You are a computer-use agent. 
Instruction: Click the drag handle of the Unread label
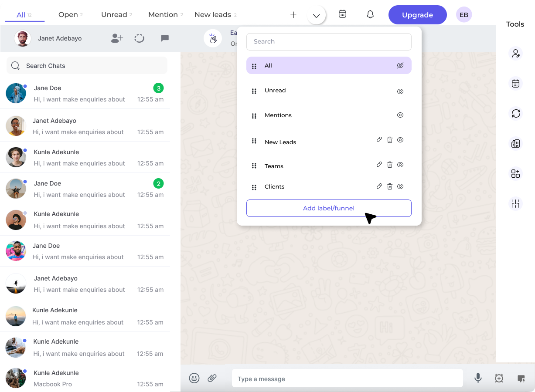(x=254, y=91)
